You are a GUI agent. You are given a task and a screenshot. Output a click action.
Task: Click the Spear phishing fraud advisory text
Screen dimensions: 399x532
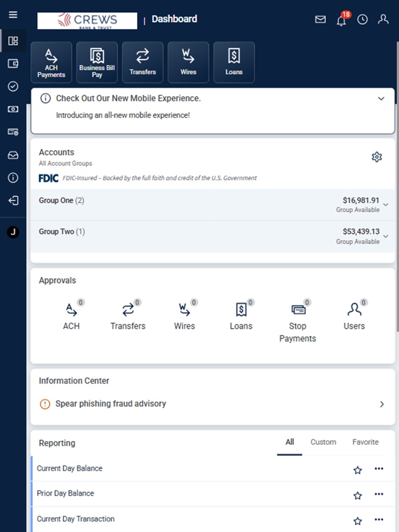coord(111,404)
